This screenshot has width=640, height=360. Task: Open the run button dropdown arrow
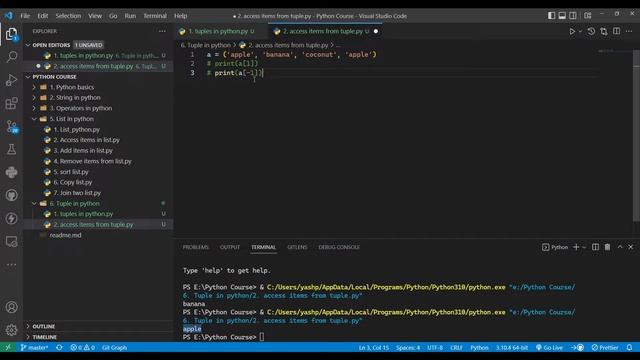click(580, 31)
